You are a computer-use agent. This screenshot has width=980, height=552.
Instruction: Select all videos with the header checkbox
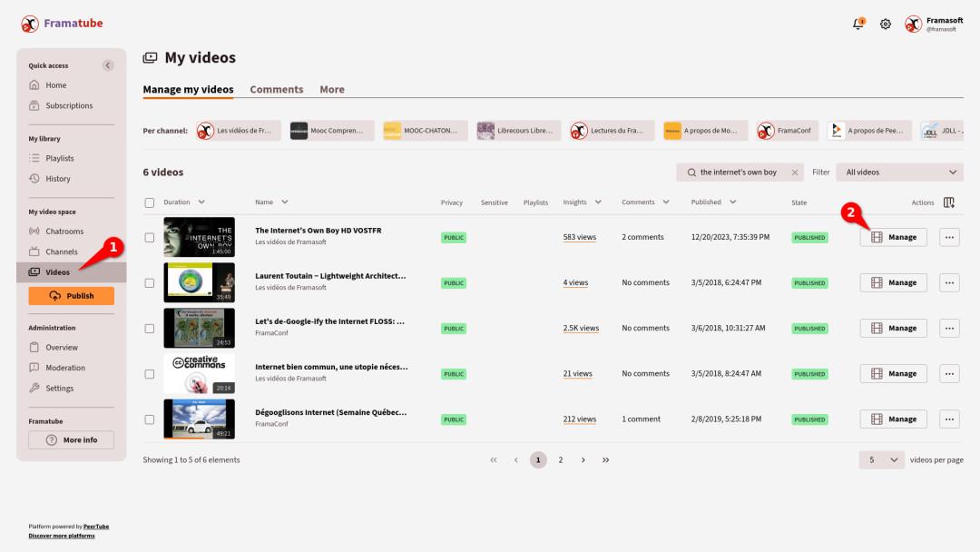coord(150,202)
